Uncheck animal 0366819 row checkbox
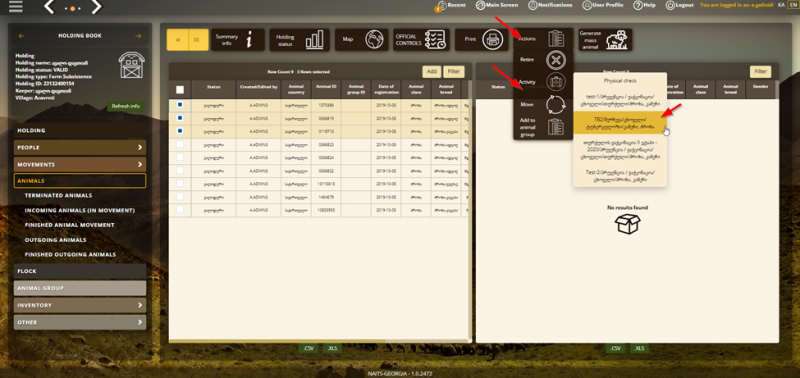Screen dimensions: 800x378 pyautogui.click(x=180, y=118)
